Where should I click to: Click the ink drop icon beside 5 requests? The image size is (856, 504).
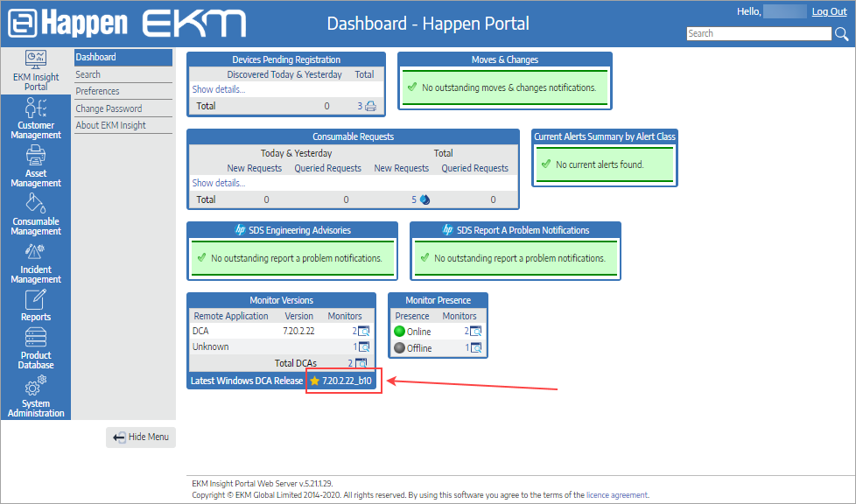point(424,199)
